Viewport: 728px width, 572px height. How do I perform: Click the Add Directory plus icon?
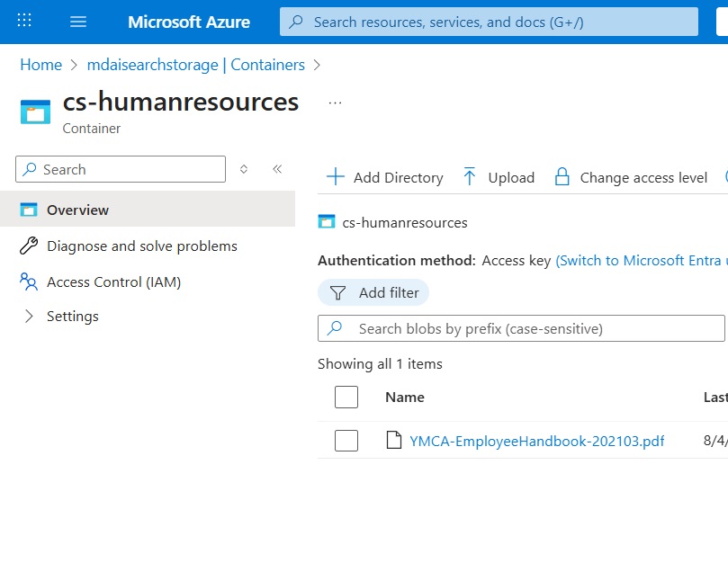pos(336,177)
